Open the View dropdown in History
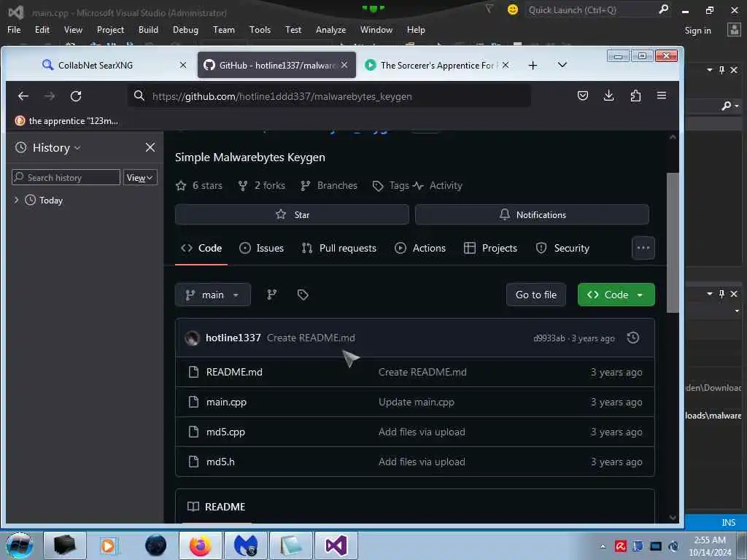Viewport: 747px width, 560px height. (139, 178)
